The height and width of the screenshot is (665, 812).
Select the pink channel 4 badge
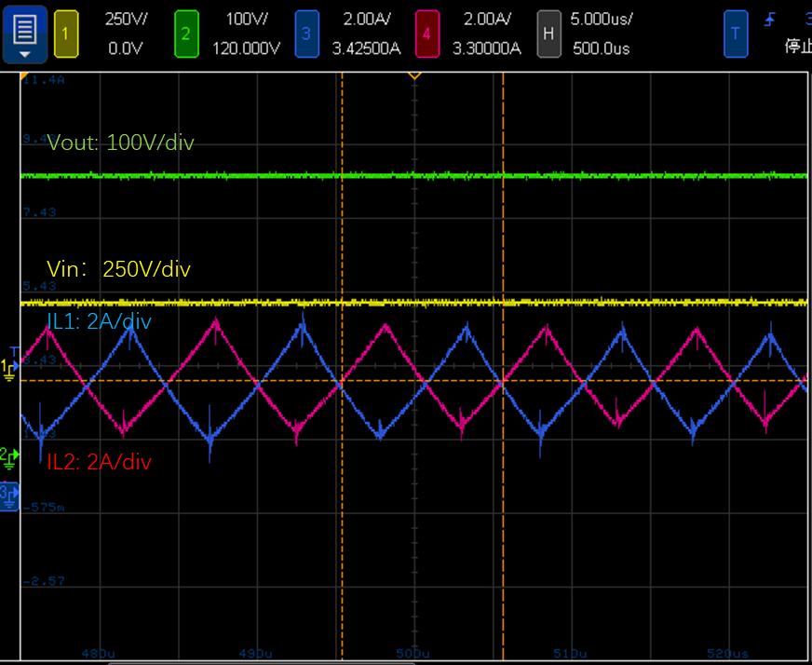click(426, 34)
